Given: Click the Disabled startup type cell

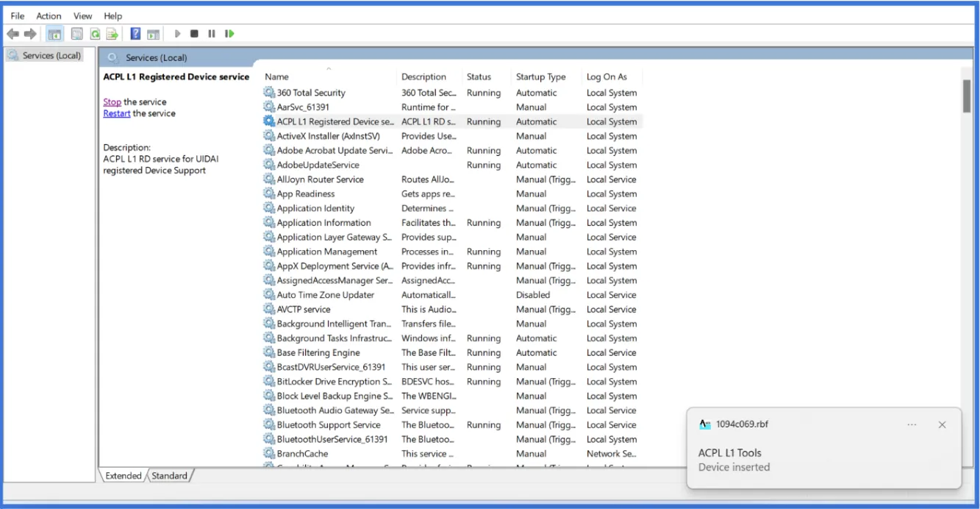Looking at the screenshot, I should [x=533, y=295].
